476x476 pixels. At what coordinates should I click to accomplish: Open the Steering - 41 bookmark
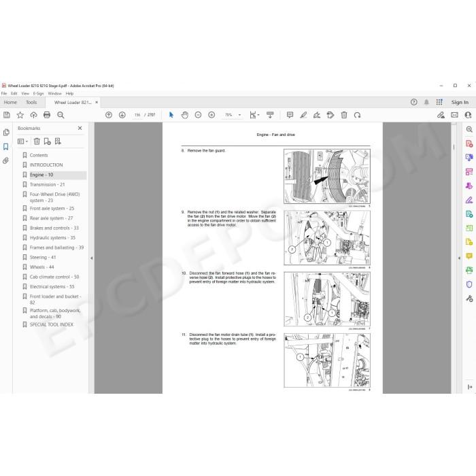[x=43, y=258]
